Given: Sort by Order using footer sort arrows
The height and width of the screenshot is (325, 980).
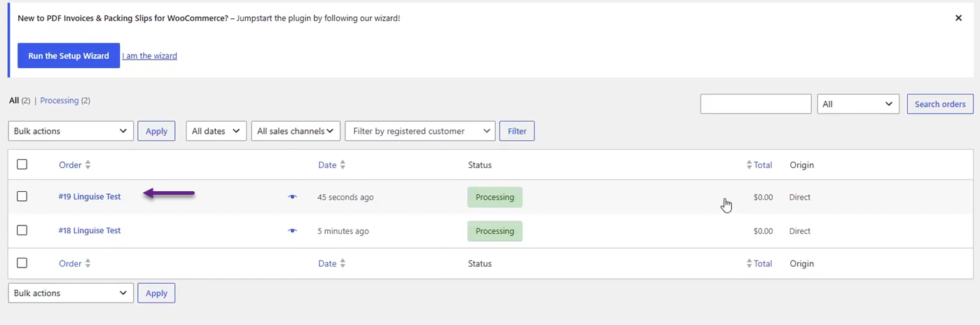Looking at the screenshot, I should tap(88, 264).
